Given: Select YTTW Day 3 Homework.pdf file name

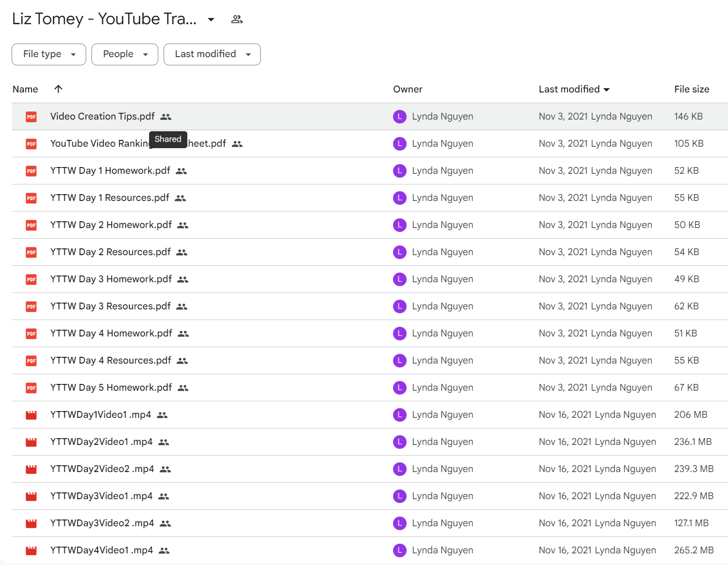Looking at the screenshot, I should click(111, 279).
